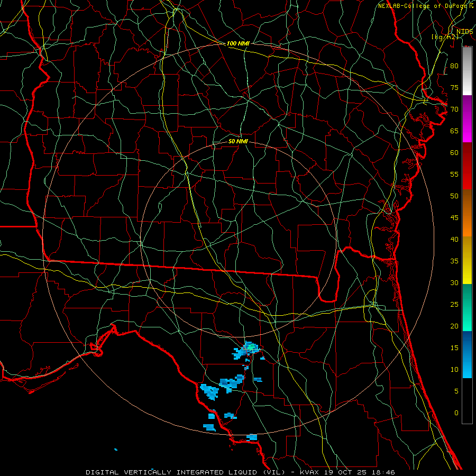The width and height of the screenshot is (476, 476).
Task: Click the "45" scale value
Action: click(x=454, y=218)
